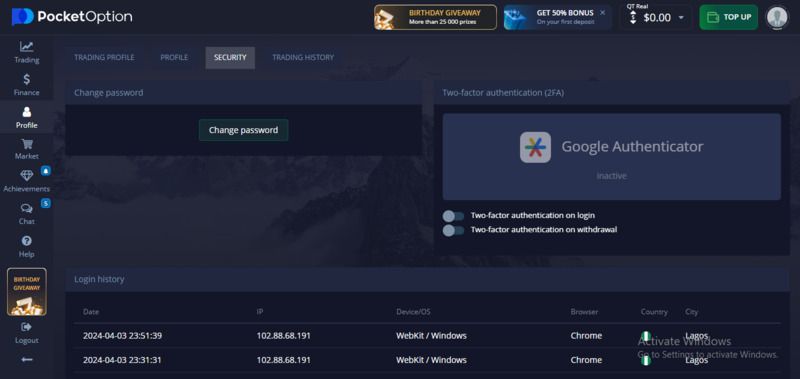Switch to the Trading History tab

303,58
